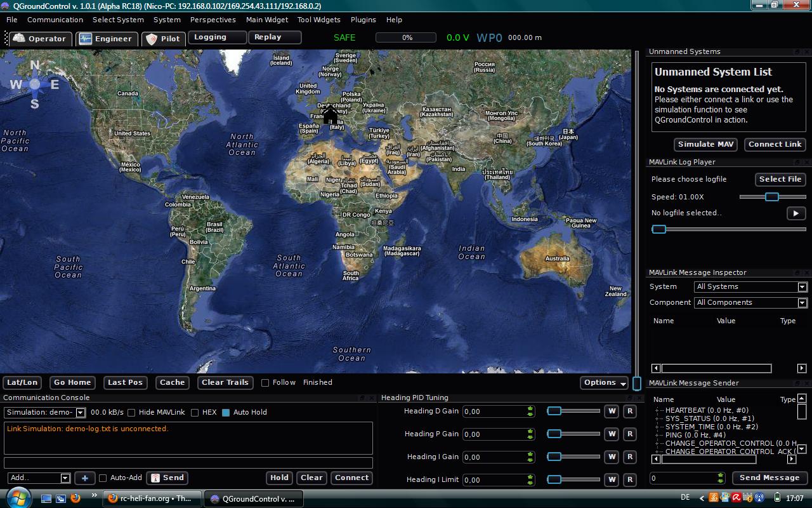This screenshot has width=812, height=508.
Task: Switch to the Pilot perspective
Action: pyautogui.click(x=164, y=39)
